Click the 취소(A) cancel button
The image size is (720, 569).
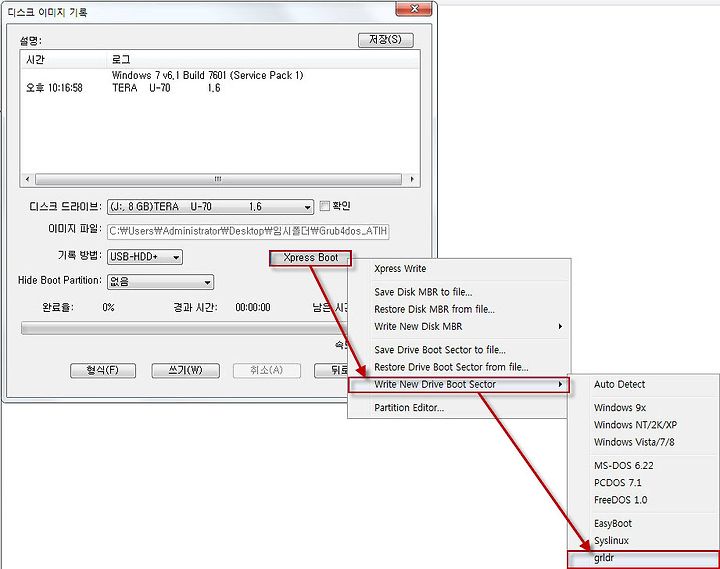pyautogui.click(x=267, y=371)
